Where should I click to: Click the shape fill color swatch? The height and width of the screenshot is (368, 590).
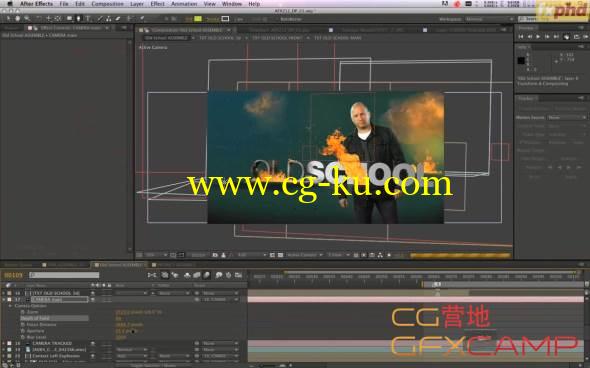click(198, 19)
